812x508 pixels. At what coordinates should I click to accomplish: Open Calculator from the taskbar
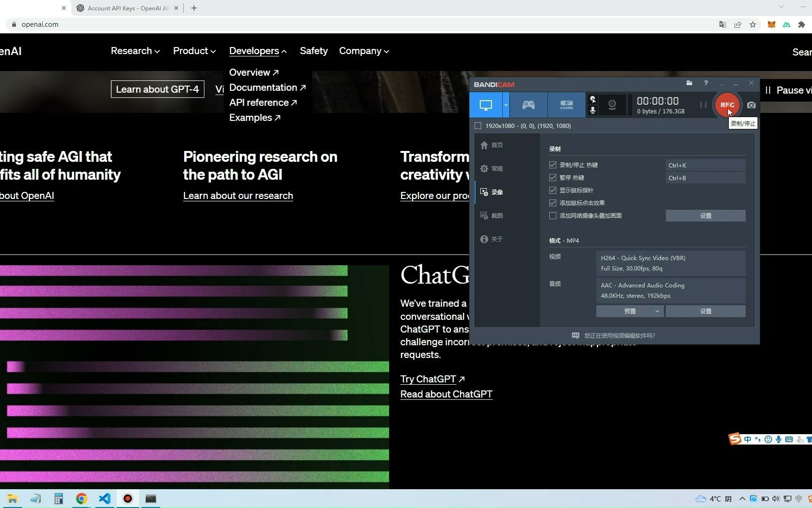[58, 499]
